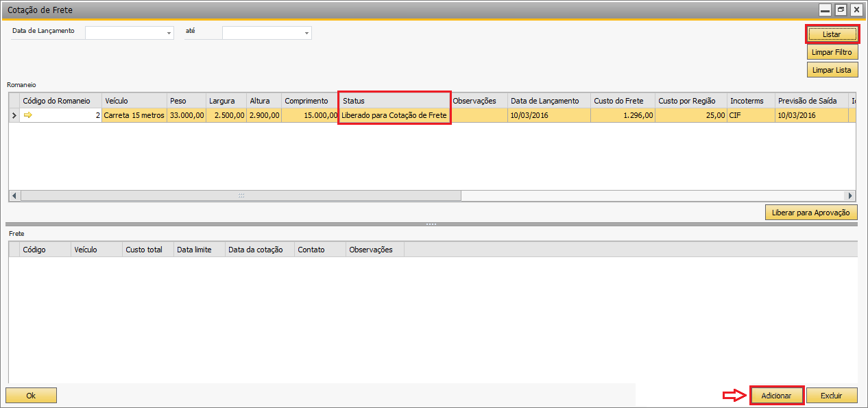Select 'Liberado para Cotação de Frete' status cell

click(x=394, y=116)
